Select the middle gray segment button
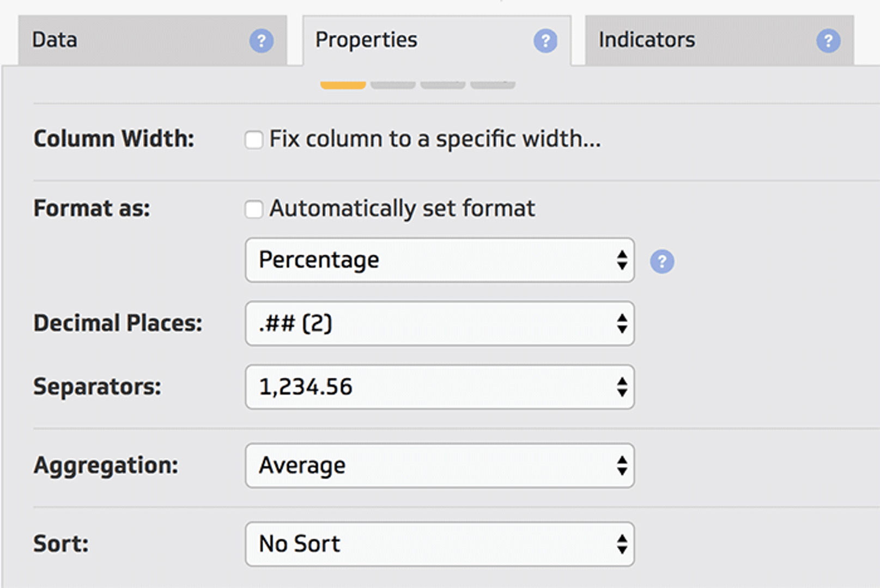Viewport: 880px width, 588px height. [442, 84]
